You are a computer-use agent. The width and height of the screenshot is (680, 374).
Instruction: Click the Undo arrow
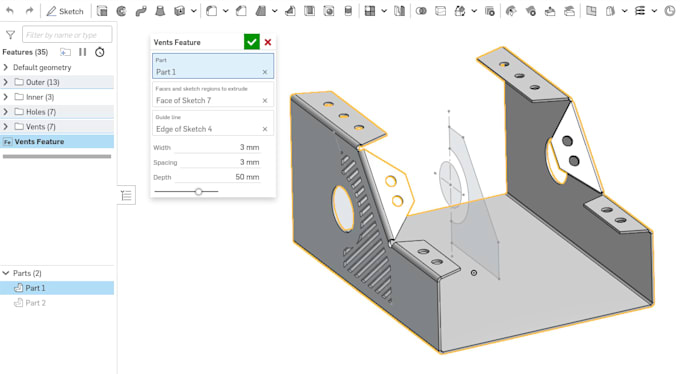click(x=10, y=11)
